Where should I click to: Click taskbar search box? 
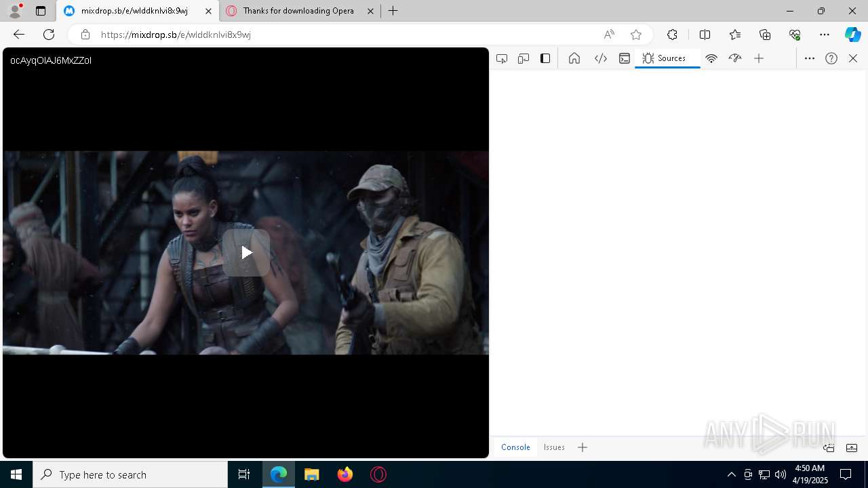[130, 474]
